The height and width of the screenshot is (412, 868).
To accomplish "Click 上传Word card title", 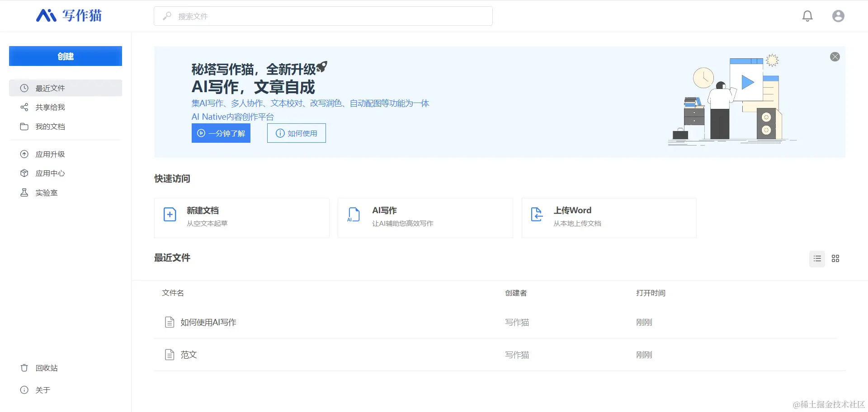I will tap(572, 211).
